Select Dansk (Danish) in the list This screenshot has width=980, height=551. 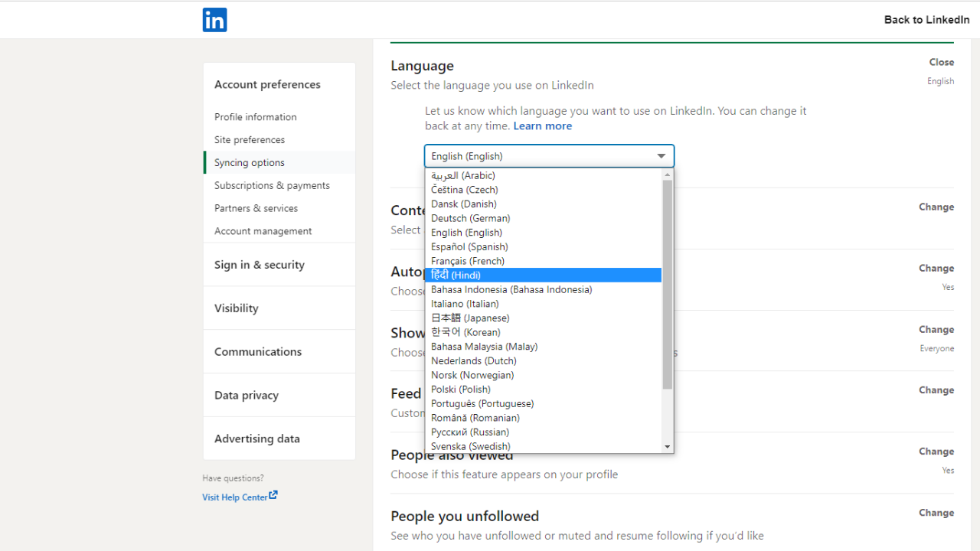pyautogui.click(x=543, y=204)
